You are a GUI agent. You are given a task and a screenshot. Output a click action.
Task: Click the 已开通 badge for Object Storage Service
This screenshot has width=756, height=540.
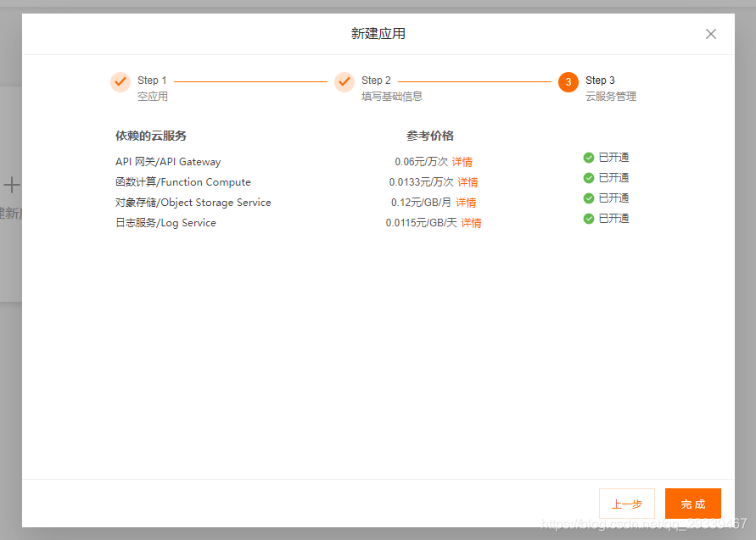point(606,198)
